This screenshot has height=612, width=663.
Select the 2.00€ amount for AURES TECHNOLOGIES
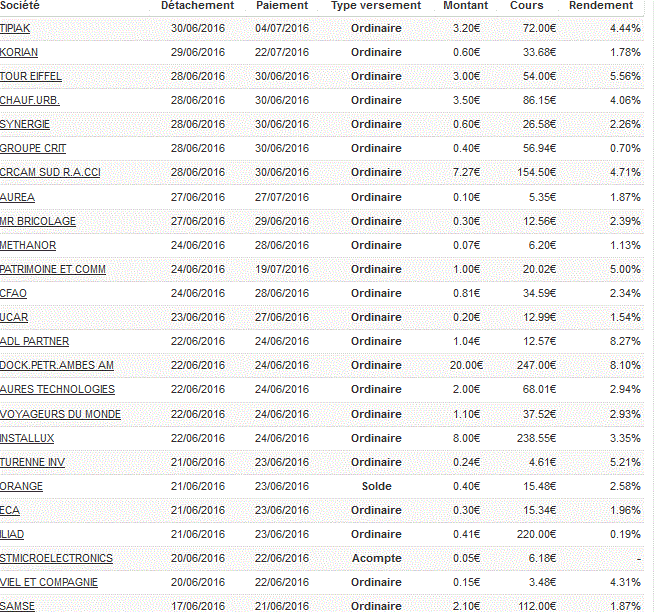click(x=466, y=390)
